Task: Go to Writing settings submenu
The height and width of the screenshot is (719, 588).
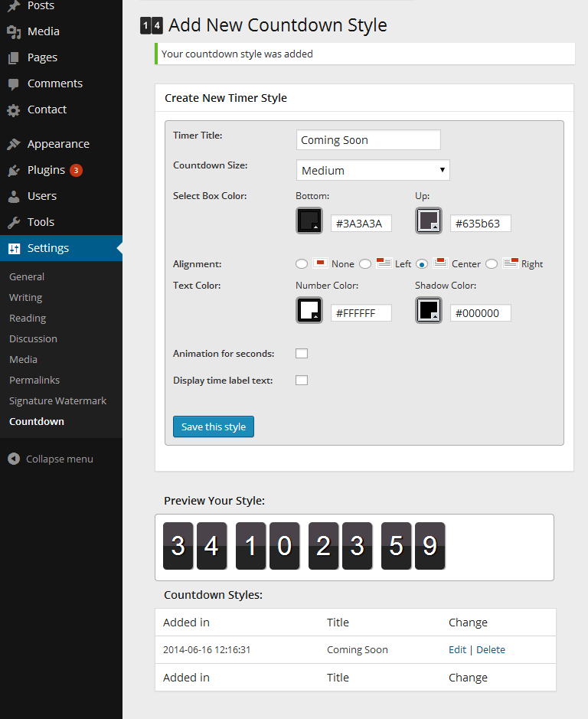Action: tap(26, 298)
